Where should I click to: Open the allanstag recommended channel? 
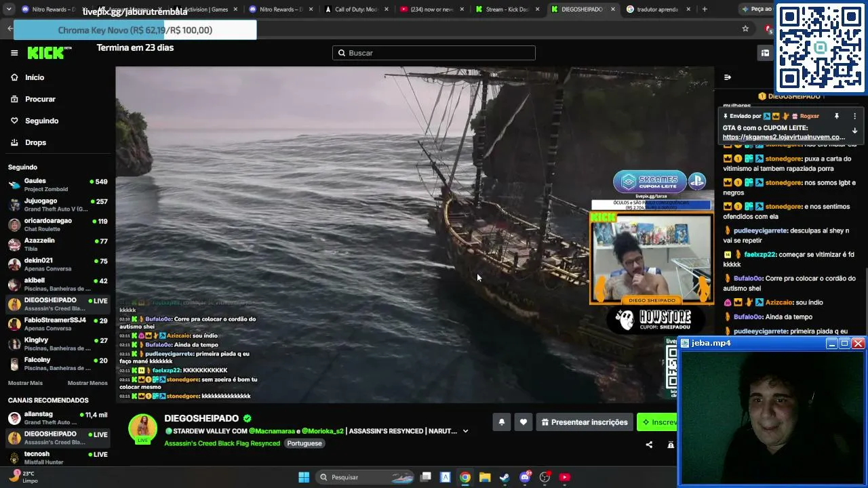click(x=58, y=418)
